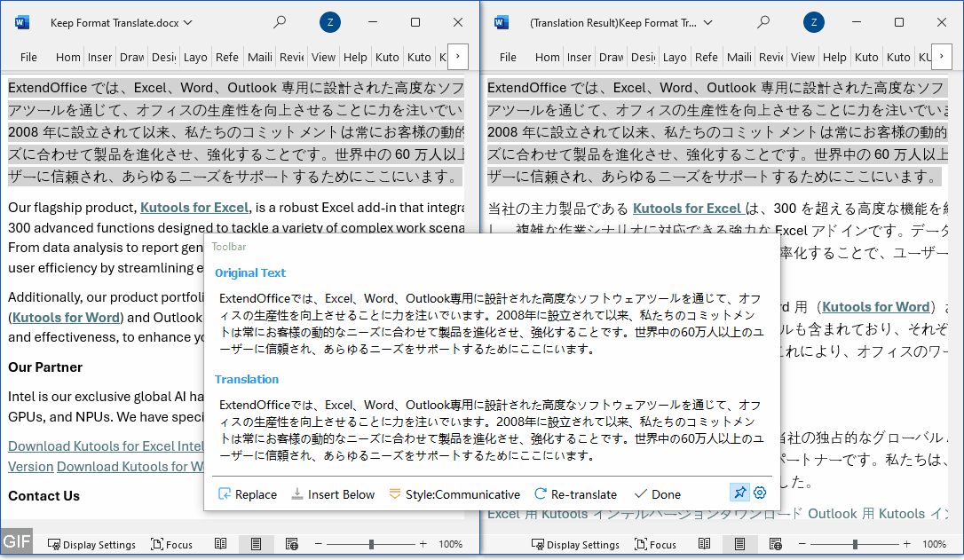The height and width of the screenshot is (560, 964).
Task: Switch to Print Layout in left window
Action: tap(256, 544)
